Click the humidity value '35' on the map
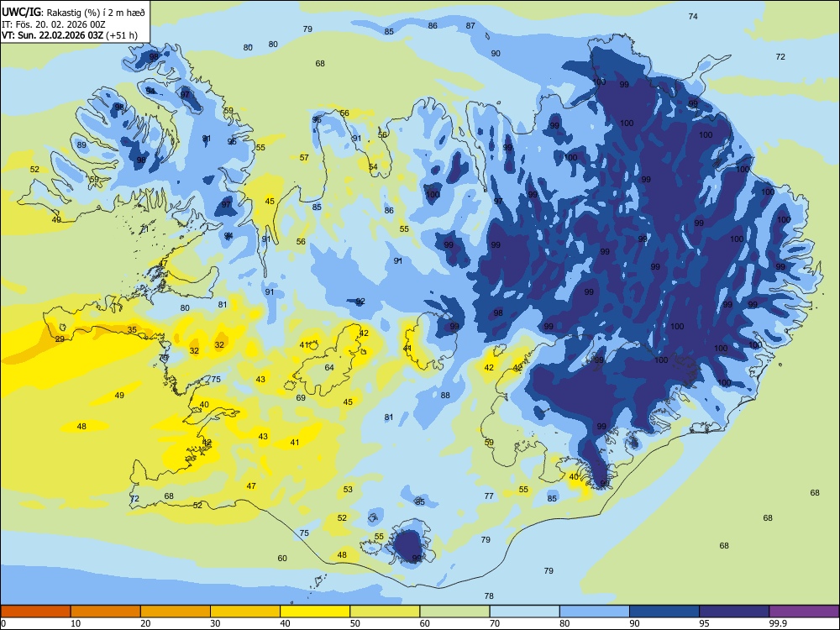Screen dimensions: 840x630 (x=132, y=330)
